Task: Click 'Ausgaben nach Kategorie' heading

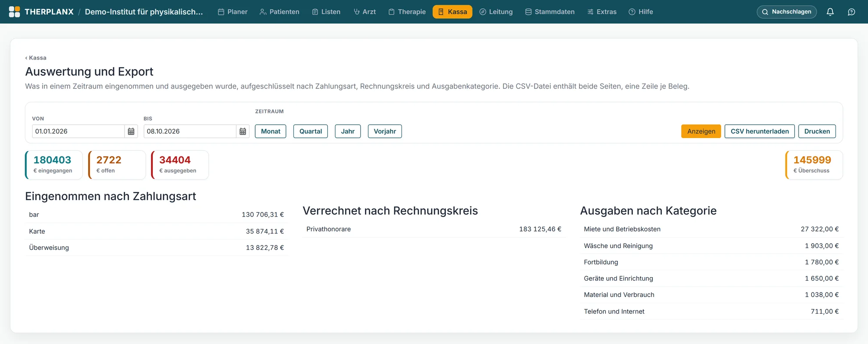Action: [648, 211]
